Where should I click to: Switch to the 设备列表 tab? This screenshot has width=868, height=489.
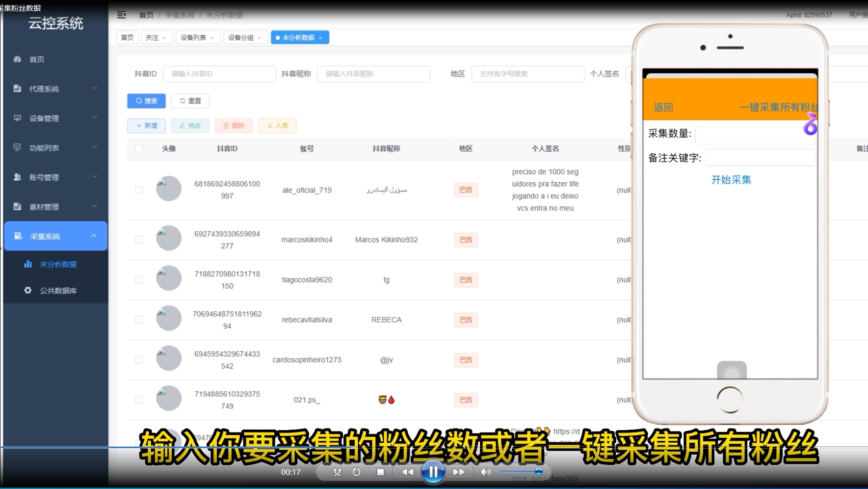(x=194, y=37)
